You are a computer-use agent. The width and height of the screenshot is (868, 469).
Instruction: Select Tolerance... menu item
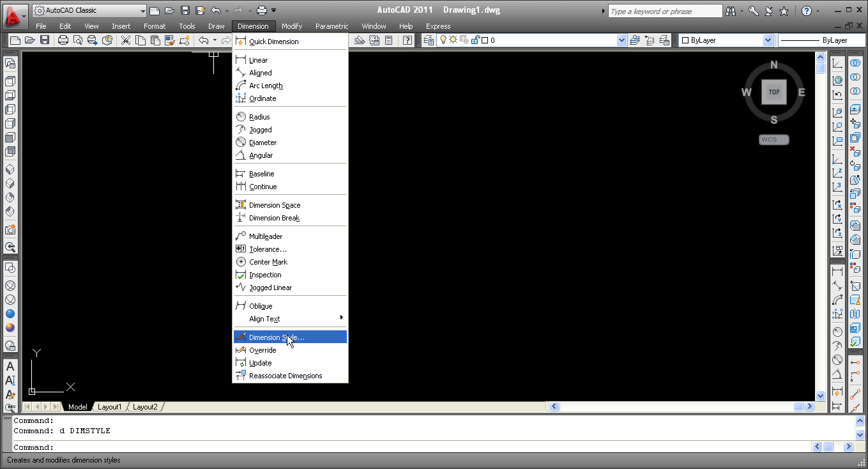(x=291, y=249)
